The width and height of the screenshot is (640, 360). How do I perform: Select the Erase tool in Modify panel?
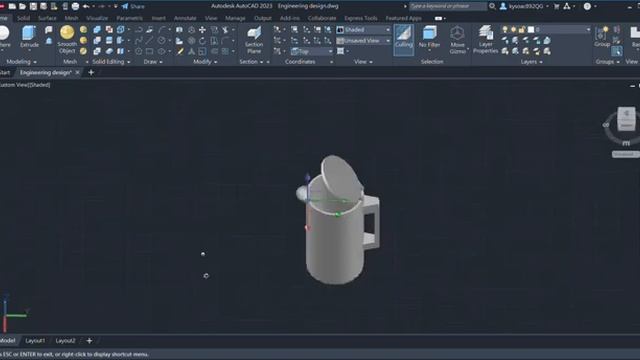[x=180, y=51]
